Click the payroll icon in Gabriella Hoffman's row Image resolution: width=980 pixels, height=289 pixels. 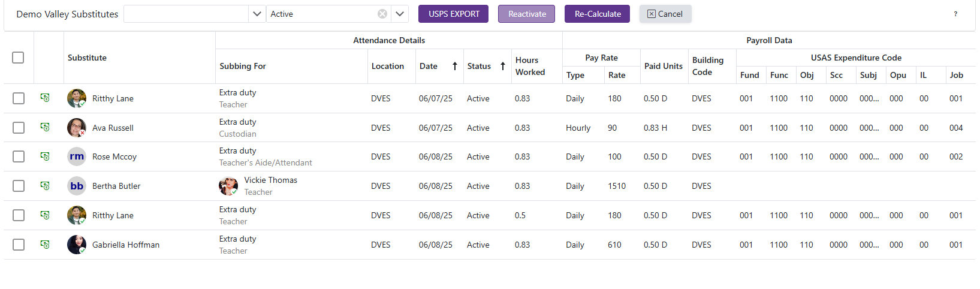pyautogui.click(x=45, y=245)
